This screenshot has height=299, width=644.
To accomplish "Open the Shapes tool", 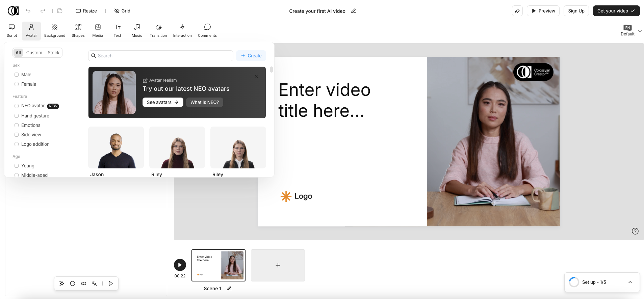I will click(x=78, y=31).
